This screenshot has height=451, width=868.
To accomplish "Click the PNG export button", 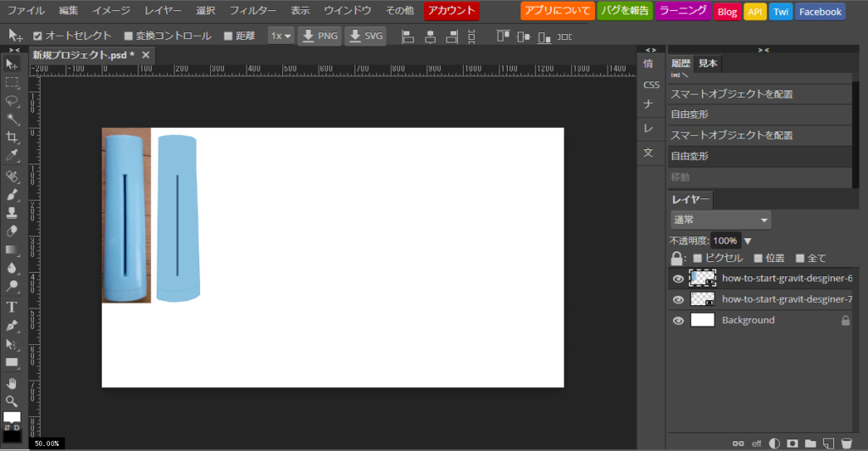I will [x=320, y=36].
